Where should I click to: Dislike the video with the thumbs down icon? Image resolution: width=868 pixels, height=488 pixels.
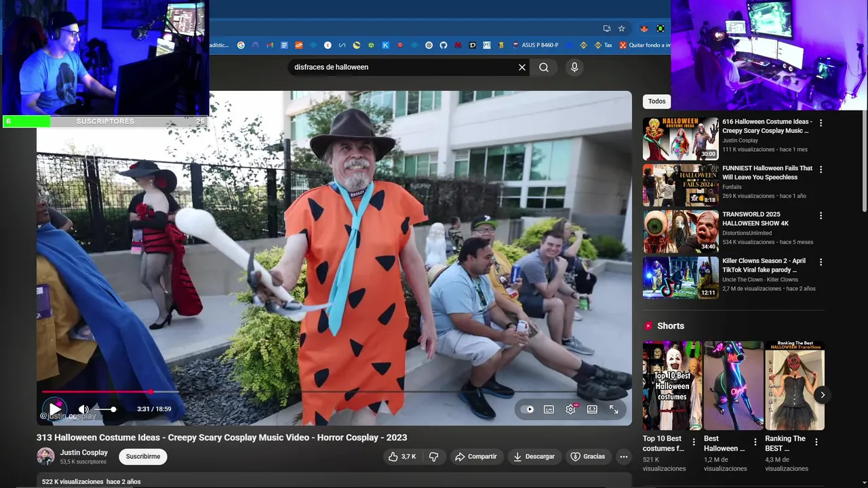point(434,457)
